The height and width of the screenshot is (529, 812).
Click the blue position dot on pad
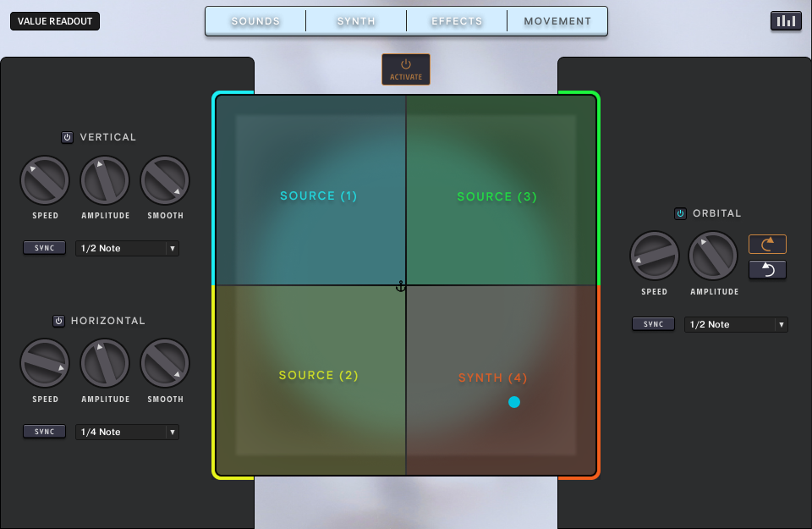coord(514,402)
